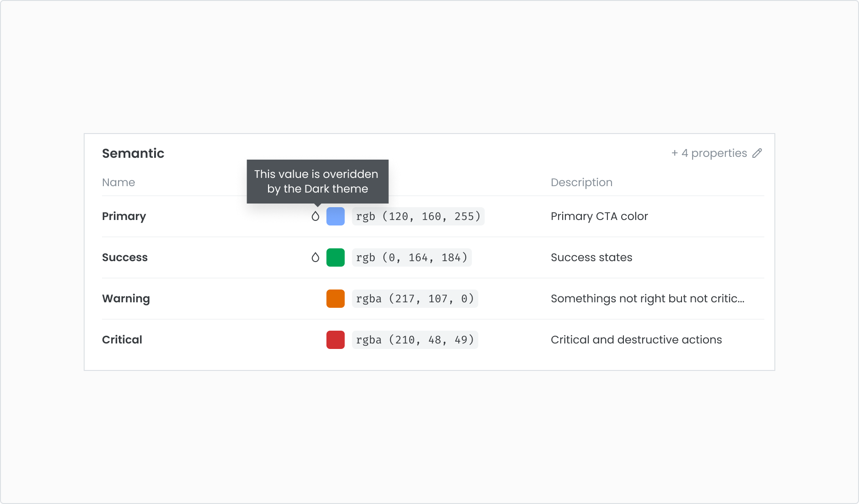
Task: Open the green Success color swatch
Action: pyautogui.click(x=335, y=257)
